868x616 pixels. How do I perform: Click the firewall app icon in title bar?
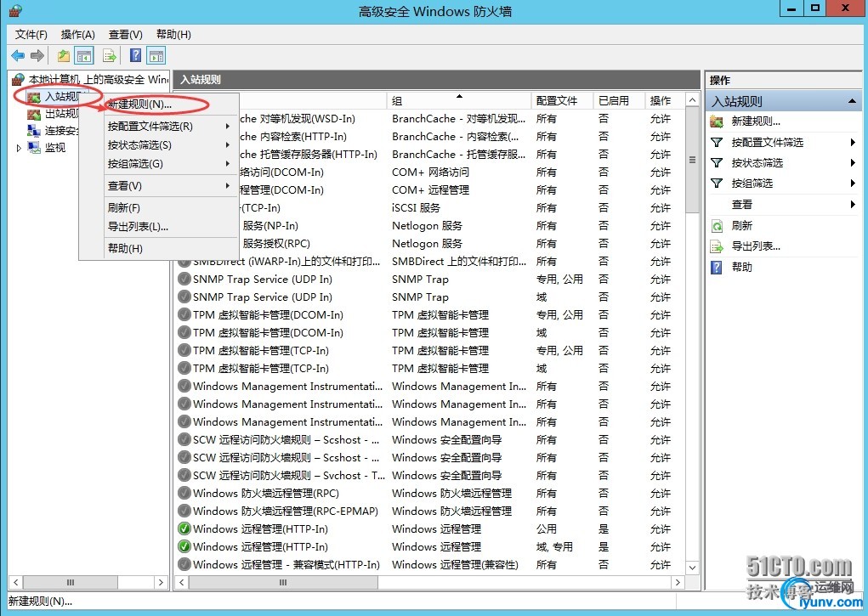click(15, 10)
